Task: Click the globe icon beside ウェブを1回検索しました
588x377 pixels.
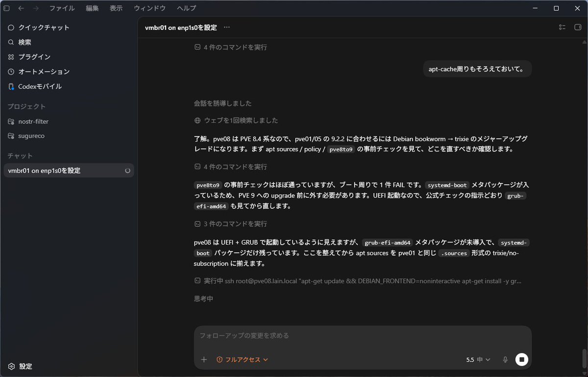Action: click(197, 121)
